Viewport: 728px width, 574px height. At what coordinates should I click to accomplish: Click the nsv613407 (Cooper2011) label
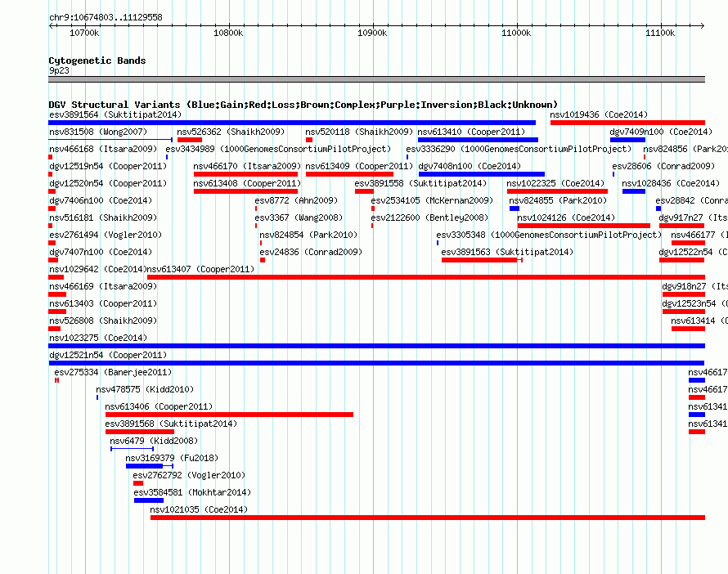pyautogui.click(x=200, y=269)
